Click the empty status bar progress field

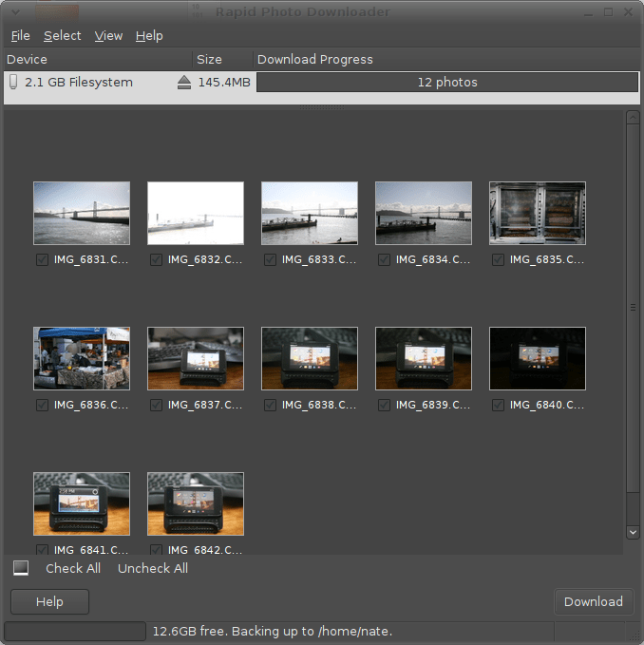[75, 631]
